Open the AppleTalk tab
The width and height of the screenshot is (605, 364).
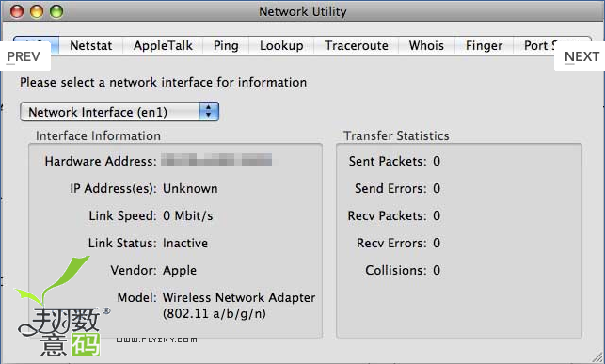[x=163, y=45]
